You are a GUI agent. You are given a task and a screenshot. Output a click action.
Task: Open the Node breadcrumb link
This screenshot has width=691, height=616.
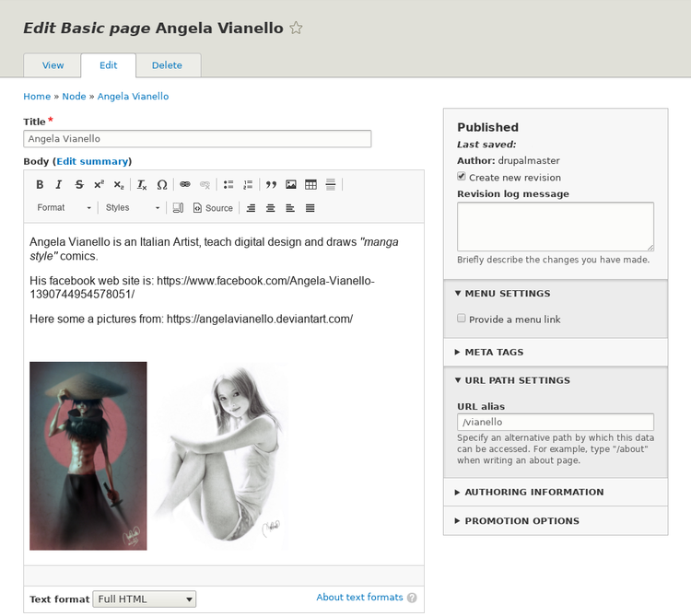click(x=74, y=96)
